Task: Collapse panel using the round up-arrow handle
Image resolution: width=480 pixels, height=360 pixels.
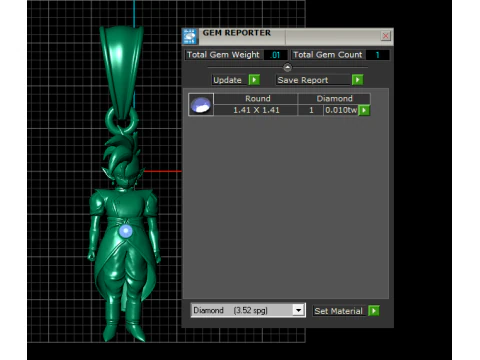Action: (x=287, y=68)
